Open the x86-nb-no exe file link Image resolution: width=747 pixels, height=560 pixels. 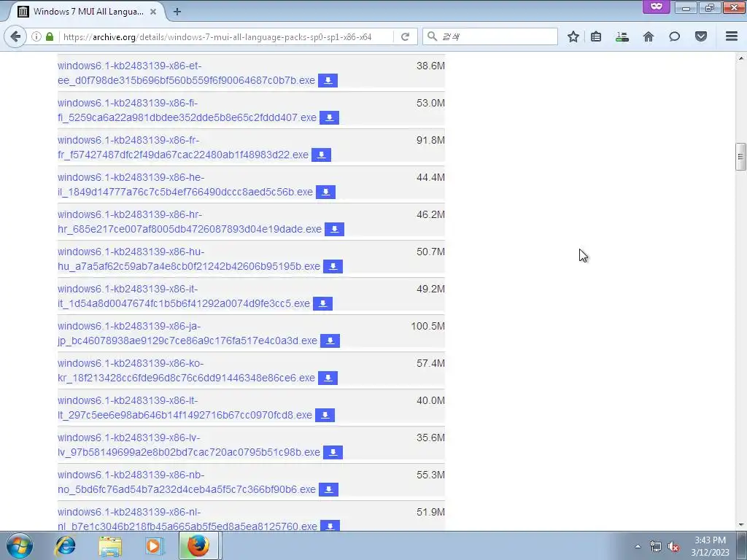coord(187,481)
